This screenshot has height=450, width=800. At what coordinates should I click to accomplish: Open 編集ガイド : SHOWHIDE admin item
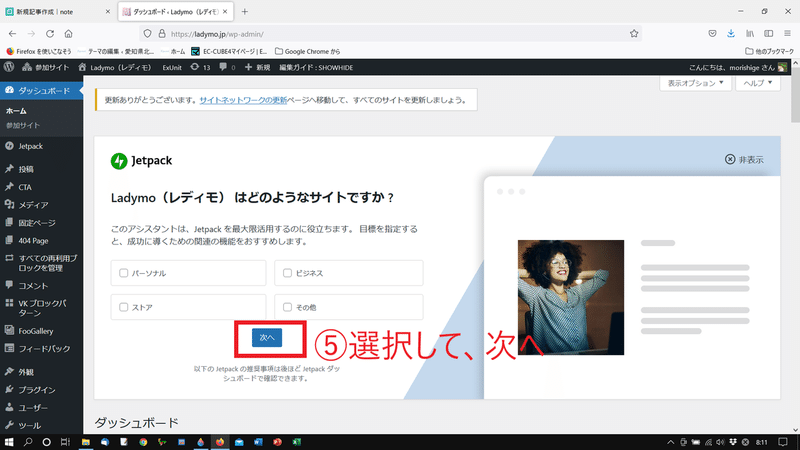pyautogui.click(x=316, y=67)
